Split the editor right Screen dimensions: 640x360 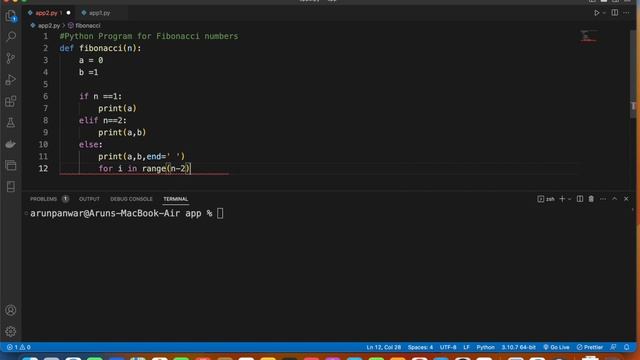point(615,13)
